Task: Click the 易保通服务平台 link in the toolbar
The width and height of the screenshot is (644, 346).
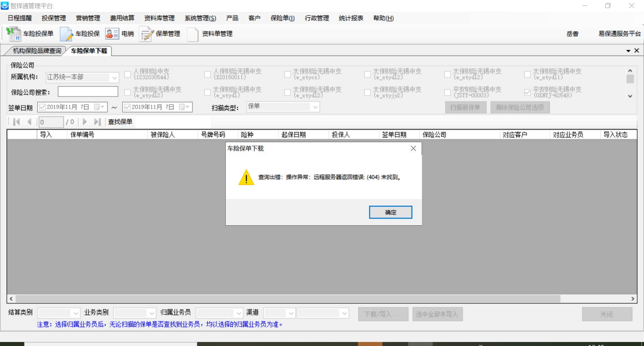Action: [620, 34]
